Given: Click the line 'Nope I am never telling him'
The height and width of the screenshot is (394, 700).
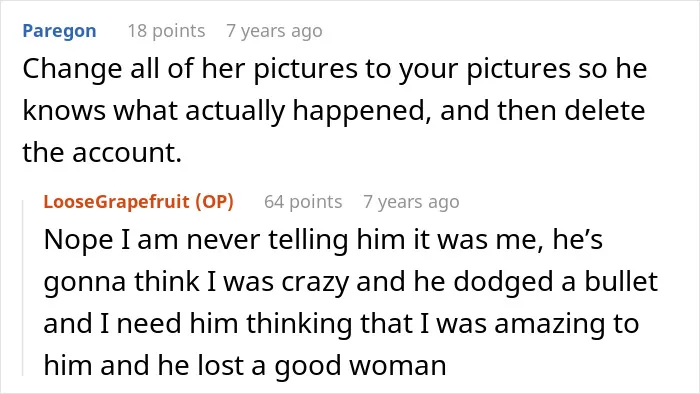Looking at the screenshot, I should coord(323,240).
